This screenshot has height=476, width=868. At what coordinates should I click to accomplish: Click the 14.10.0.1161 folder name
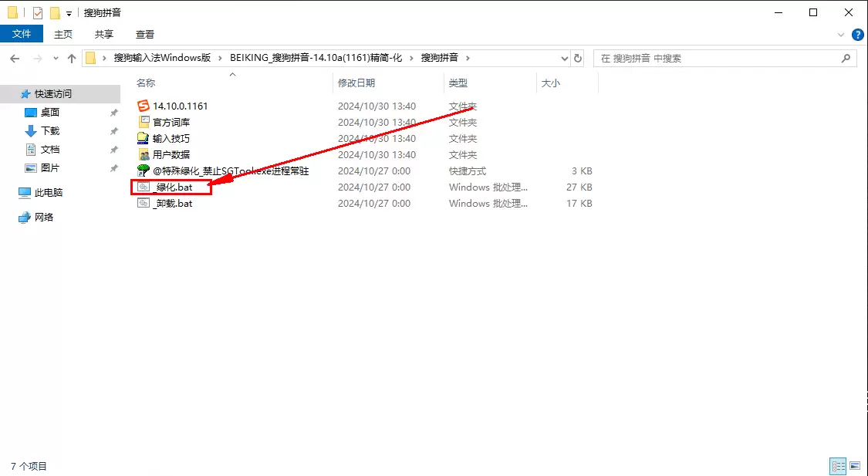click(x=181, y=106)
